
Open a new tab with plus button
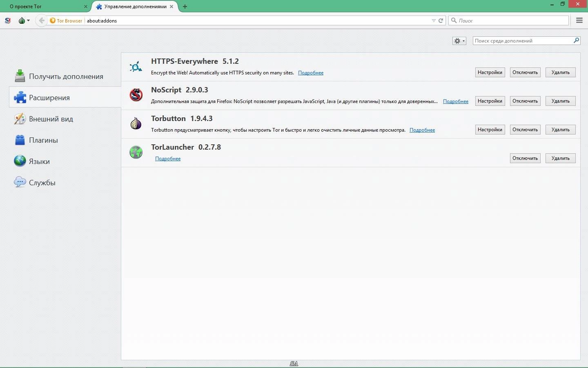(185, 7)
